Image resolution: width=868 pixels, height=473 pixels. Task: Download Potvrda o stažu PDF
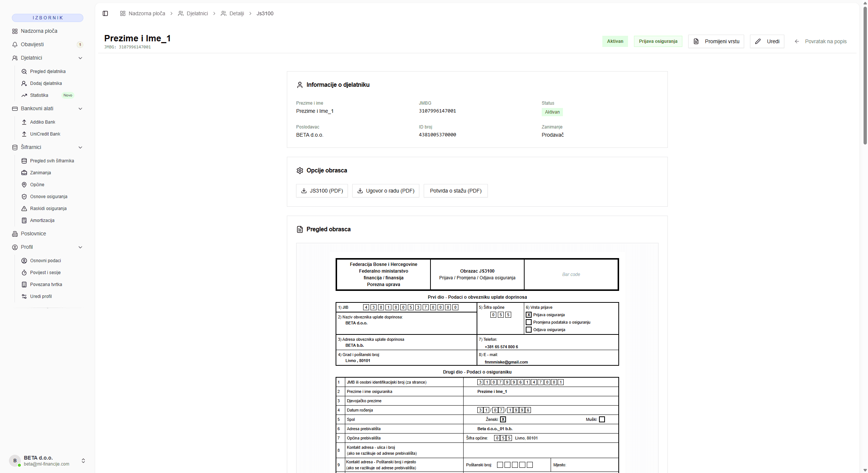click(455, 191)
